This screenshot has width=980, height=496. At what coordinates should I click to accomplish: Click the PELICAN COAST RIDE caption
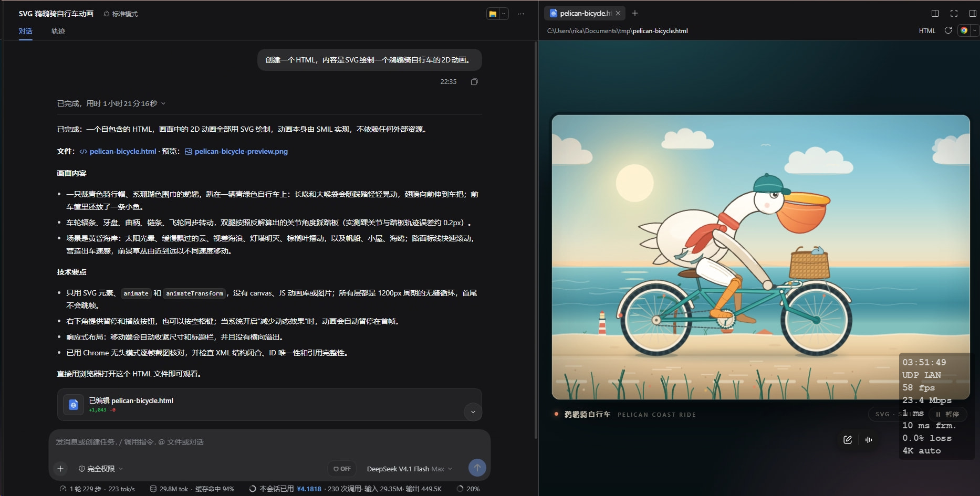[656, 415]
